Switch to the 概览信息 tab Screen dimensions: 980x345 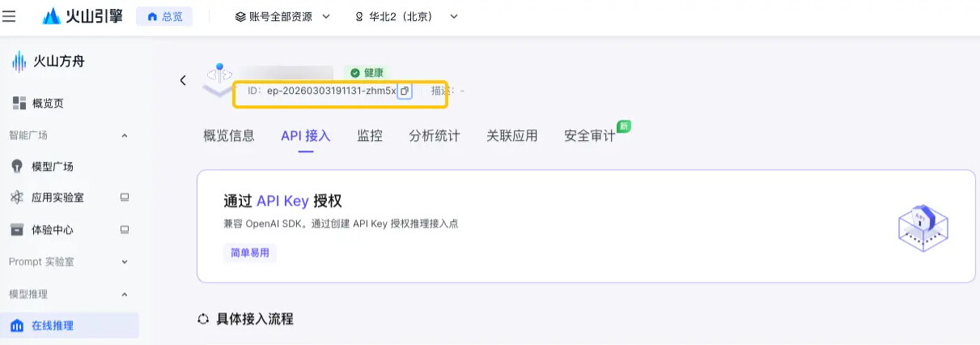(x=229, y=135)
